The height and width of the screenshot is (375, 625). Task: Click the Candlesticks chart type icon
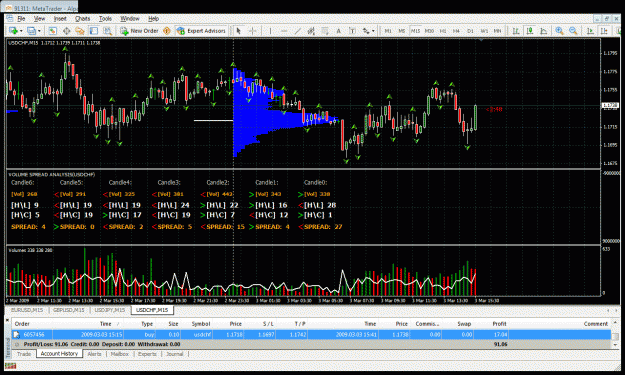coord(530,31)
